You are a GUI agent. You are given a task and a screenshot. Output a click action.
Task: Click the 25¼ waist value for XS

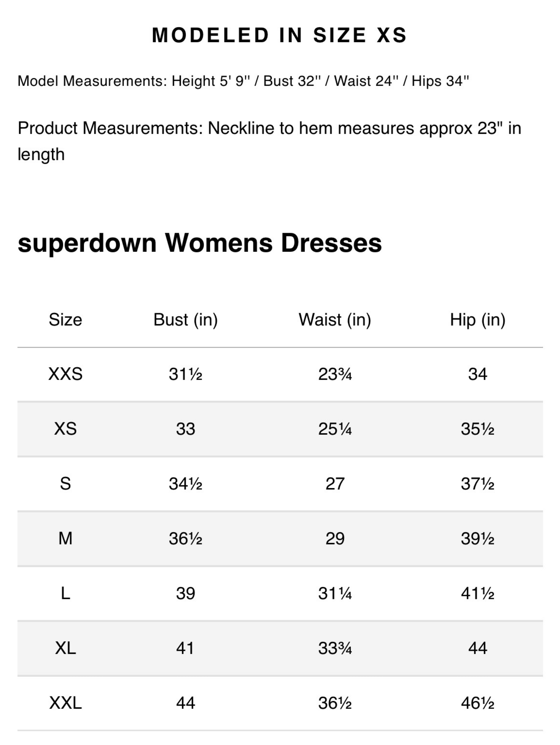click(x=335, y=429)
